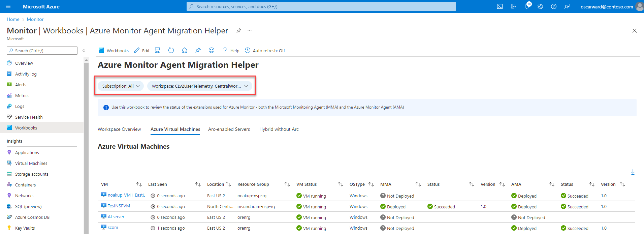The height and width of the screenshot is (234, 644).
Task: Click the share workbook icon in toolbar
Action: (185, 50)
